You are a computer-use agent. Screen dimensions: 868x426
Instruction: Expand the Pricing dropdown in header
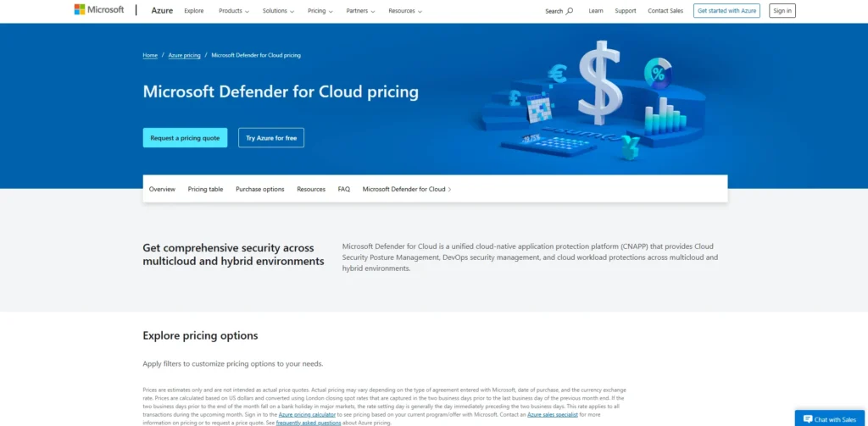[320, 11]
